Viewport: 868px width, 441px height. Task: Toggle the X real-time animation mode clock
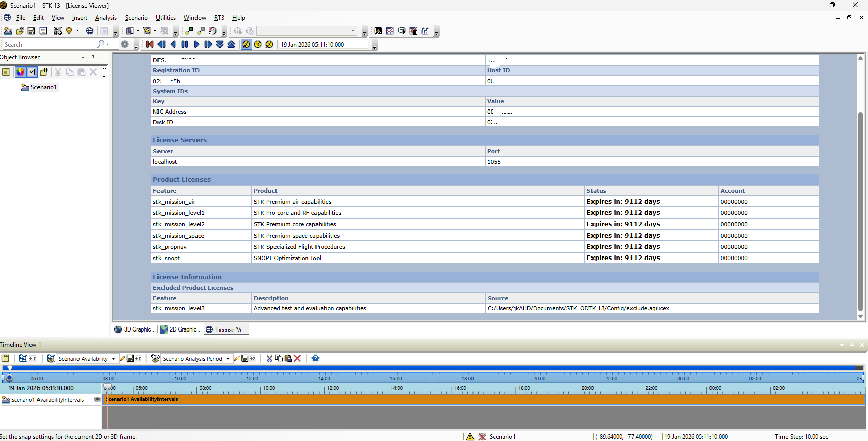269,44
